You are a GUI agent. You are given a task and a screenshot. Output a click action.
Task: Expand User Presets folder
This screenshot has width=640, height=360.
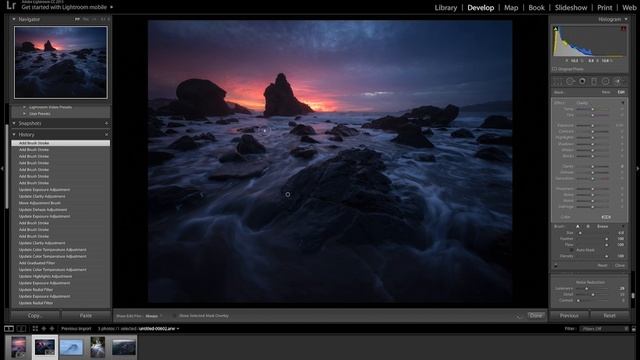point(24,114)
